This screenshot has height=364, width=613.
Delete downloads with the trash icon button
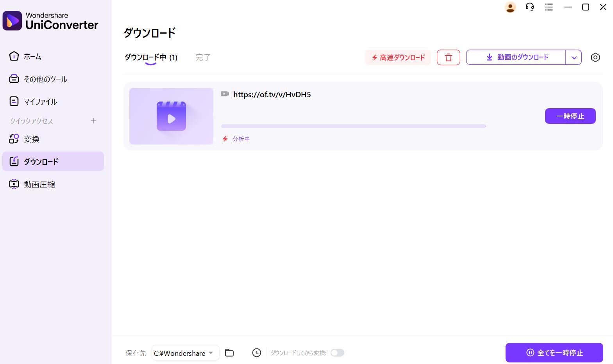pos(449,57)
